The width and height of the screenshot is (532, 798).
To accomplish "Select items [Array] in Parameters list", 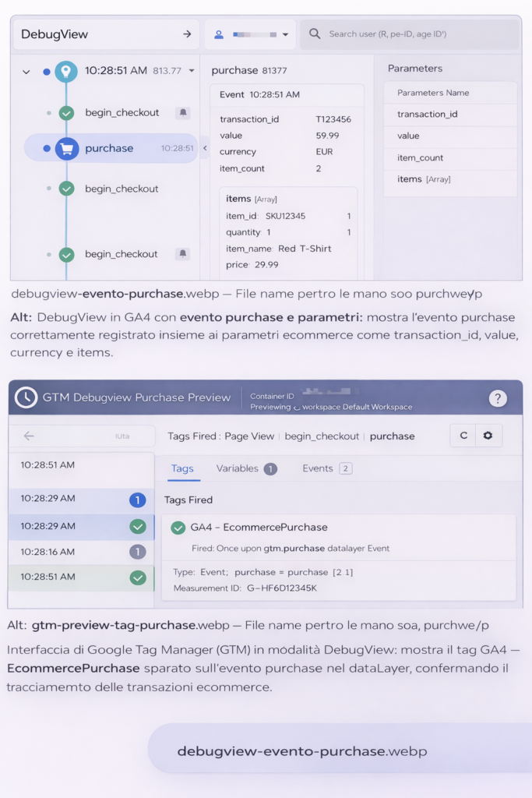I will click(449, 179).
